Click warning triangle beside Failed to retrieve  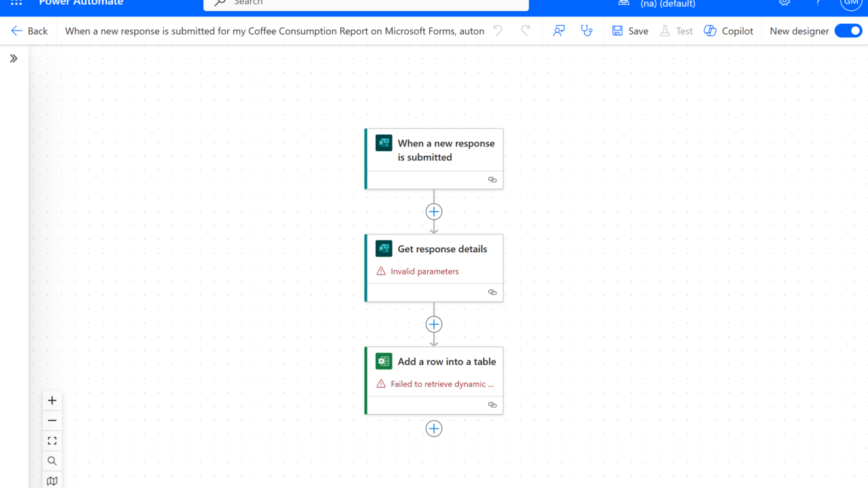click(x=381, y=384)
